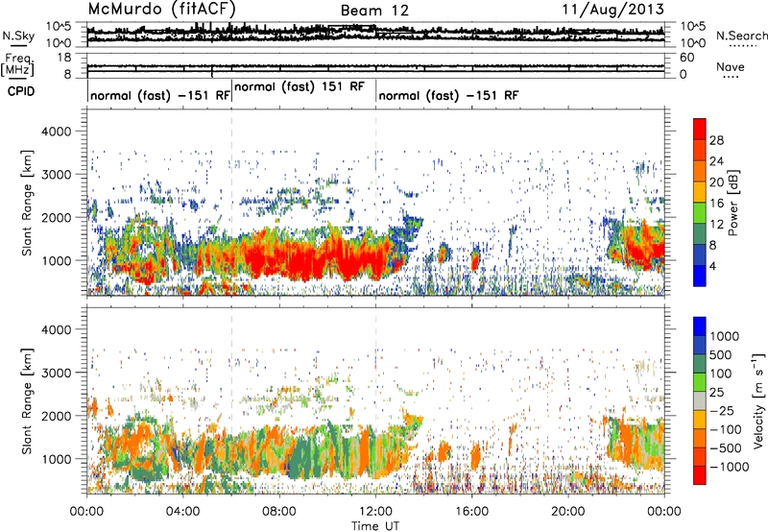Click the 2000 tick on the power panel axis
This screenshot has height=532, width=768.
click(55, 217)
